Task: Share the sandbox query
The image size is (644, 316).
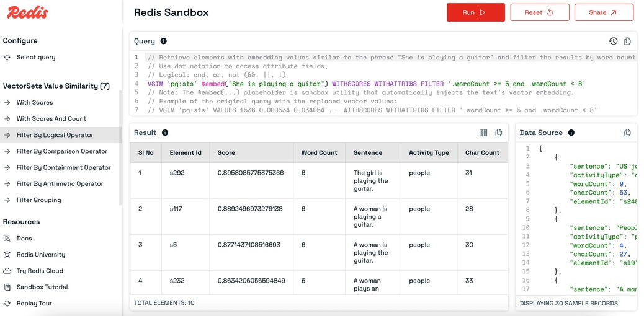Action: 604,12
